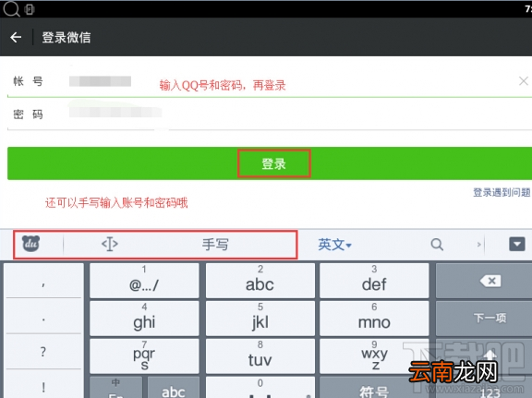This screenshot has width=532, height=398.
Task: Tap the search magnifier in status bar
Action: [x=11, y=9]
